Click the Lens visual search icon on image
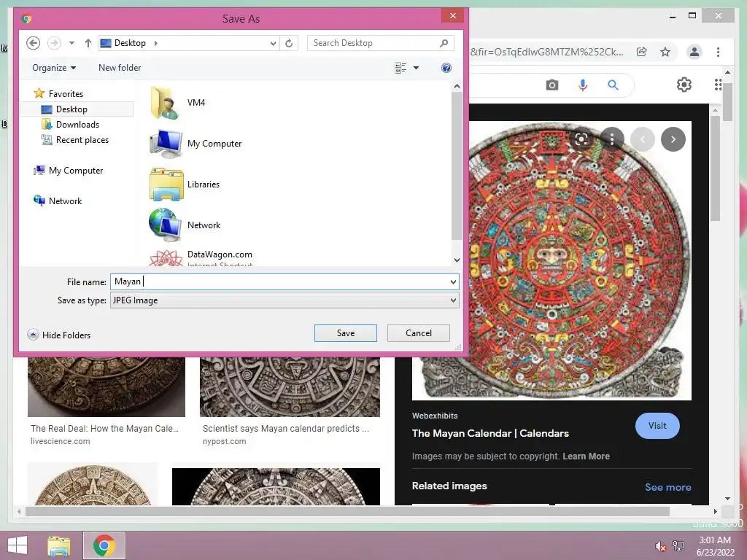 tap(581, 139)
